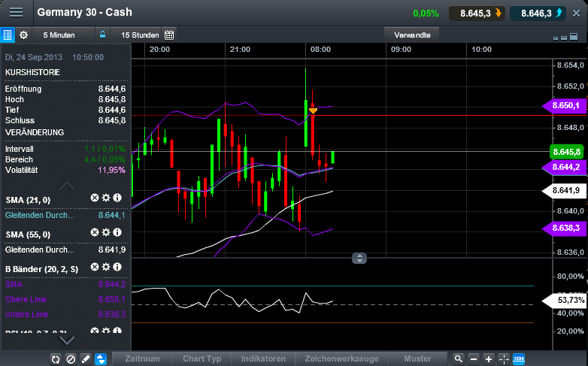Remove the B Bänder (20, 2, S) indicator
This screenshot has width=588, height=366.
(95, 267)
